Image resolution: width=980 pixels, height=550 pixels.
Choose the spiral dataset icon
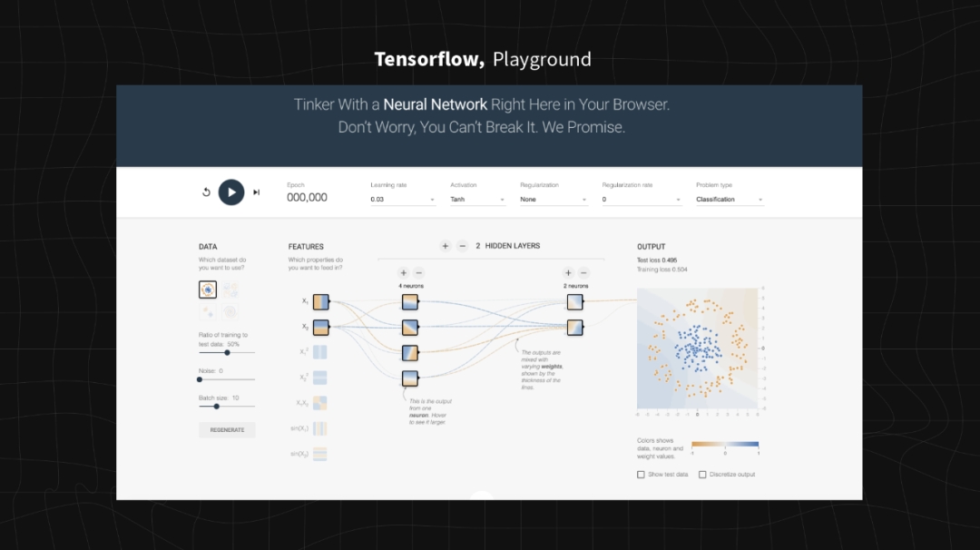(230, 311)
